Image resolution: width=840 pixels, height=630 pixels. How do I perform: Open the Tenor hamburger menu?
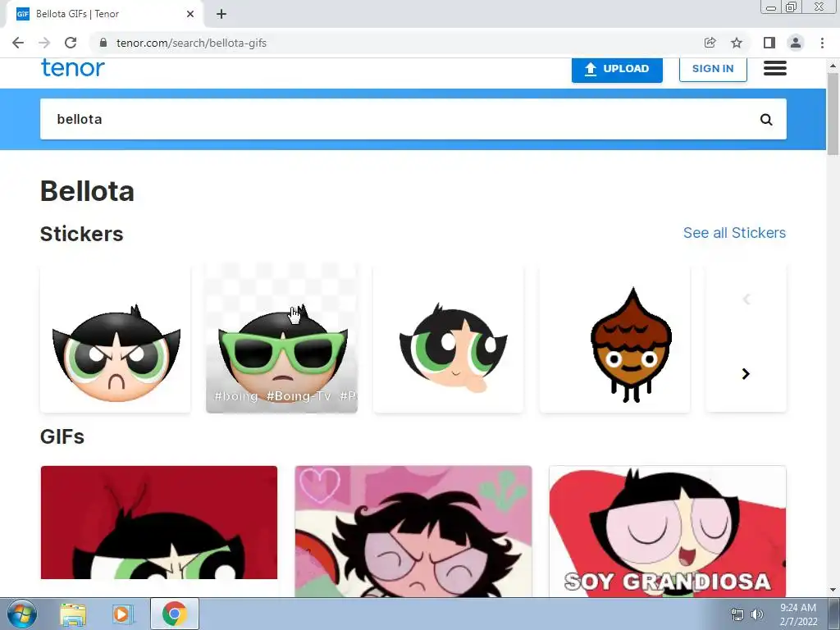(774, 68)
